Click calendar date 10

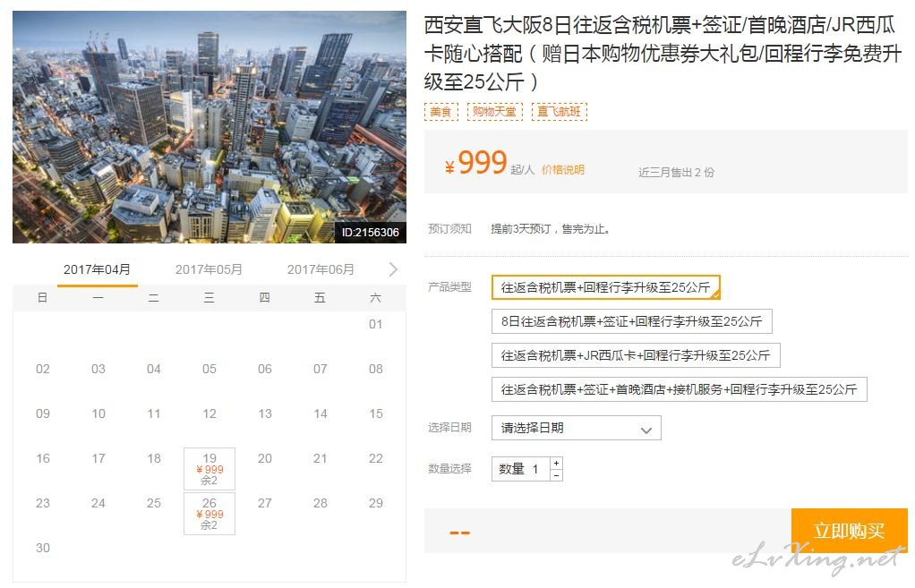[x=98, y=414]
